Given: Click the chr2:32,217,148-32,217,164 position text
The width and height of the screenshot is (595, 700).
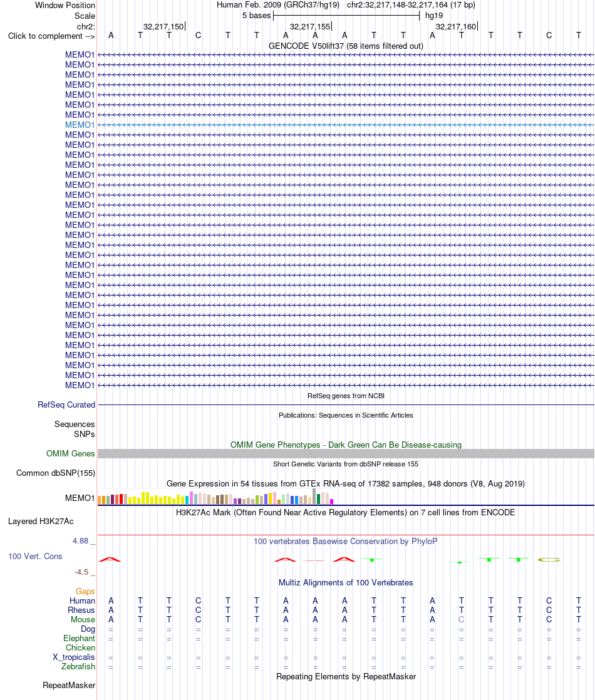Looking at the screenshot, I should 411,5.
